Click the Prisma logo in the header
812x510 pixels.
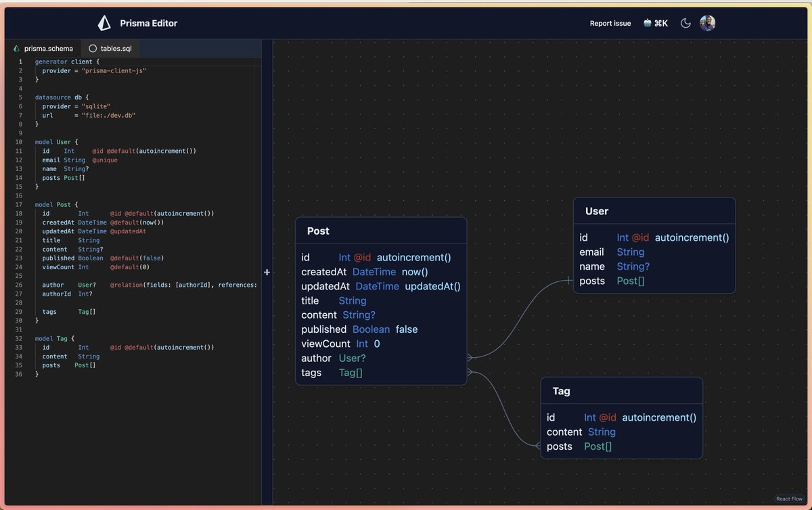(103, 22)
